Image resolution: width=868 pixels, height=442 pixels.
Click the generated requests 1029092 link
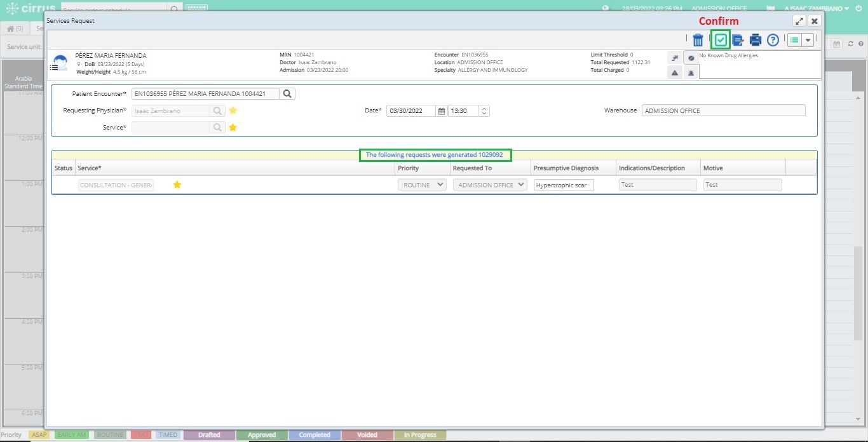[435, 155]
